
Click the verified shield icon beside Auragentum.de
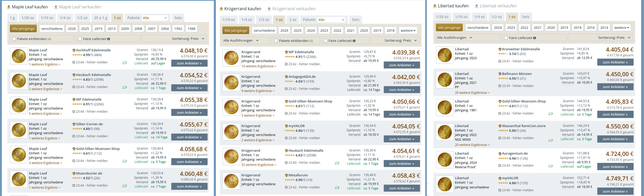click(500, 154)
